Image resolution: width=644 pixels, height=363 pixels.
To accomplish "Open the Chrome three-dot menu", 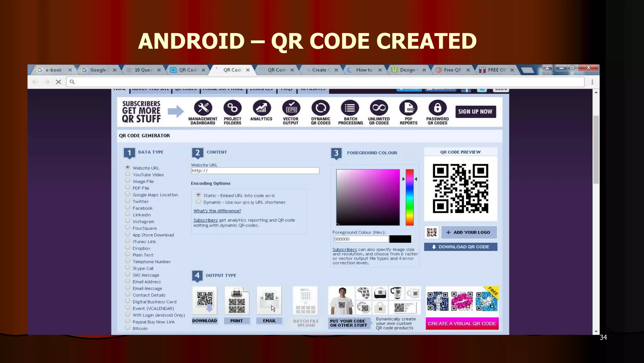I will 592,82.
